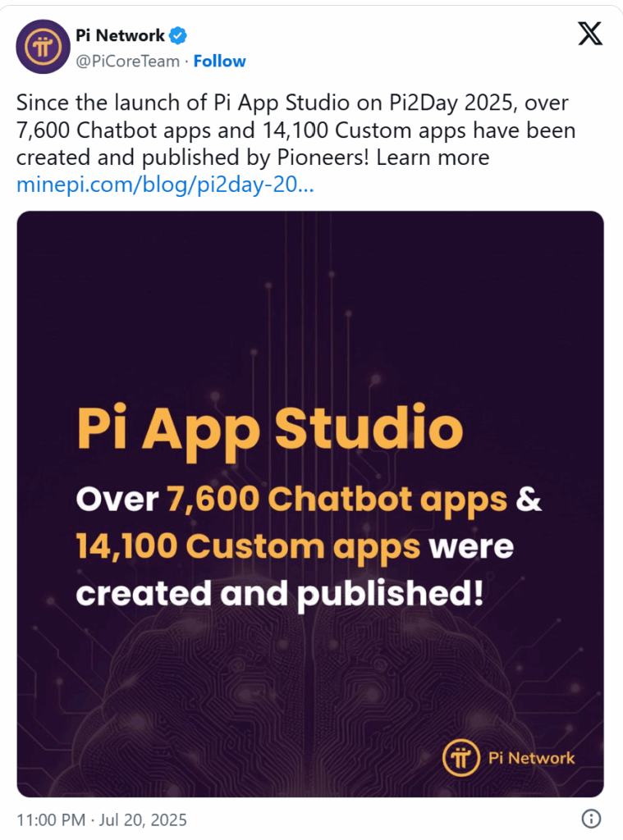Follow the Pi Network account

coord(219,61)
